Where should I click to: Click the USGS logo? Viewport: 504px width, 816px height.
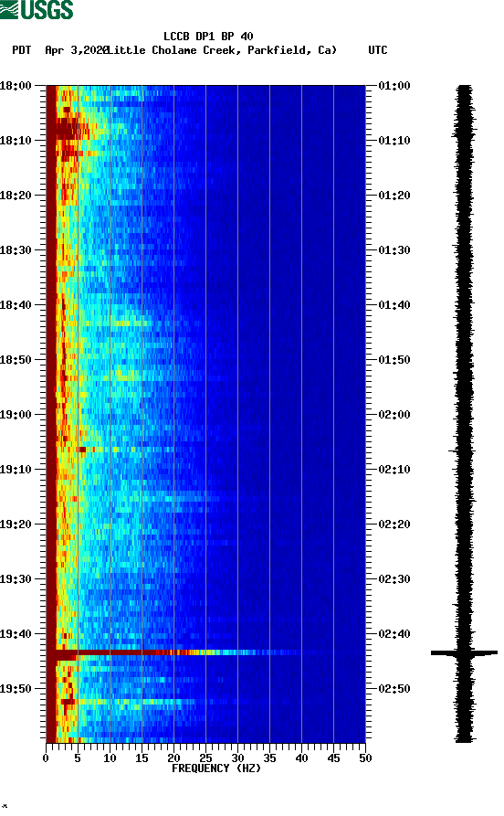pyautogui.click(x=37, y=9)
